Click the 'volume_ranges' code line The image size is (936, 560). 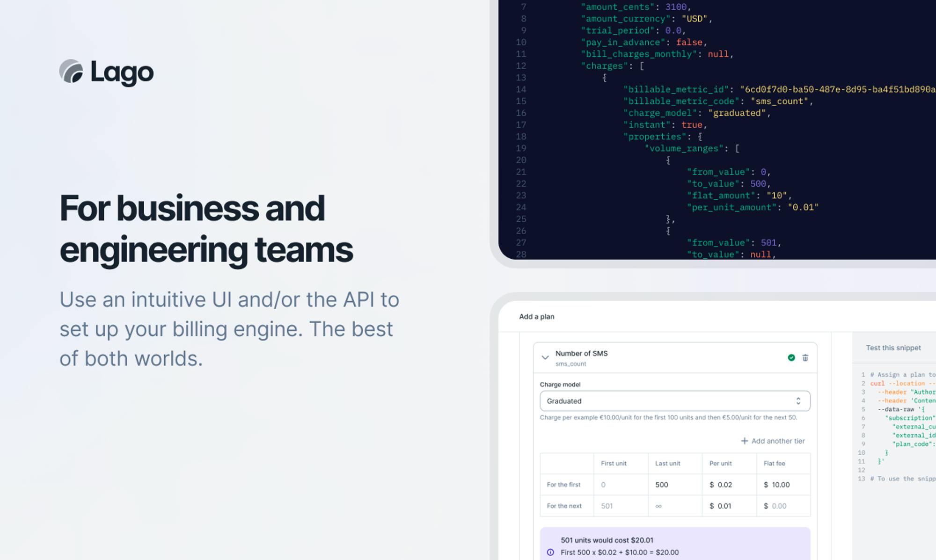692,148
